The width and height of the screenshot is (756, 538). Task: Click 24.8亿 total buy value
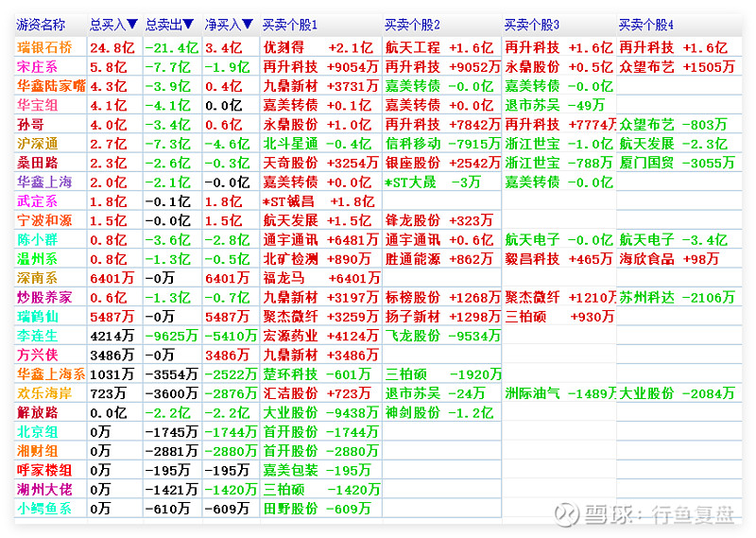click(x=112, y=48)
